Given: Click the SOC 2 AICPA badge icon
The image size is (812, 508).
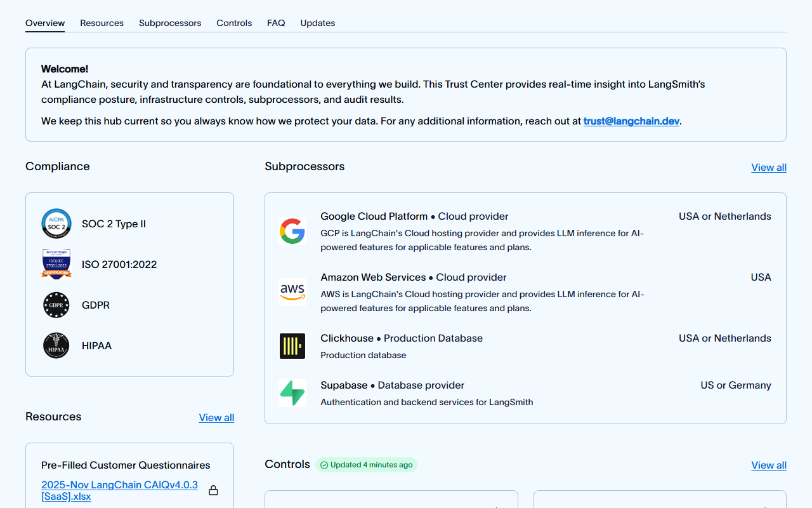Looking at the screenshot, I should (x=56, y=224).
